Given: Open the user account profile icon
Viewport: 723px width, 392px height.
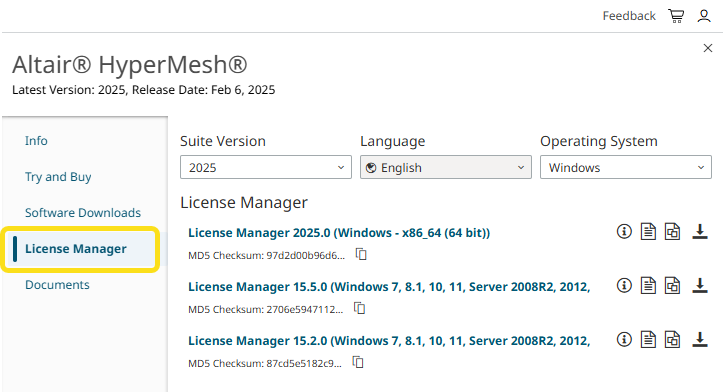Looking at the screenshot, I should pyautogui.click(x=704, y=16).
